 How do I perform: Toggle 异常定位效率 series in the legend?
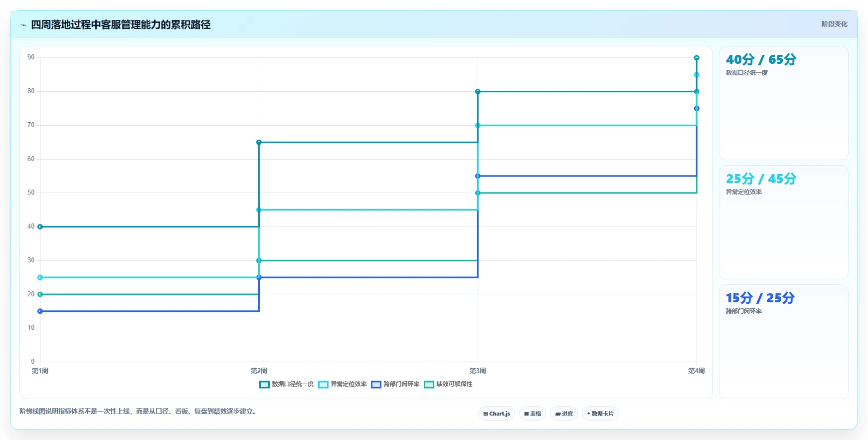(x=343, y=384)
